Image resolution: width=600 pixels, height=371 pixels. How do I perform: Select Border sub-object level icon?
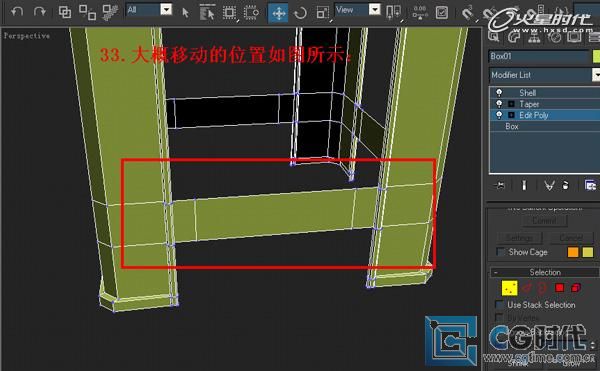(x=542, y=288)
